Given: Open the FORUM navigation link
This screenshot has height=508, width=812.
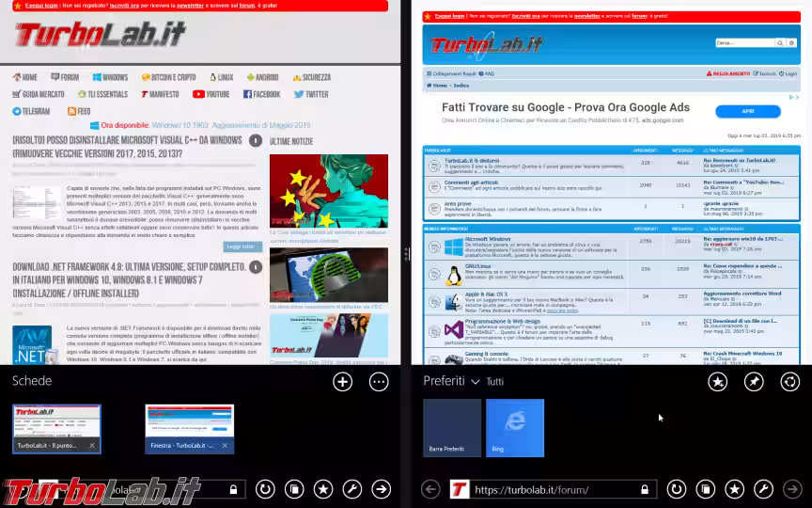Looking at the screenshot, I should pyautogui.click(x=65, y=77).
